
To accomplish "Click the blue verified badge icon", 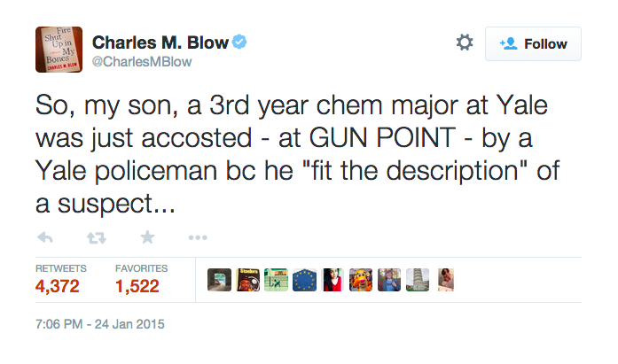I will 239,42.
